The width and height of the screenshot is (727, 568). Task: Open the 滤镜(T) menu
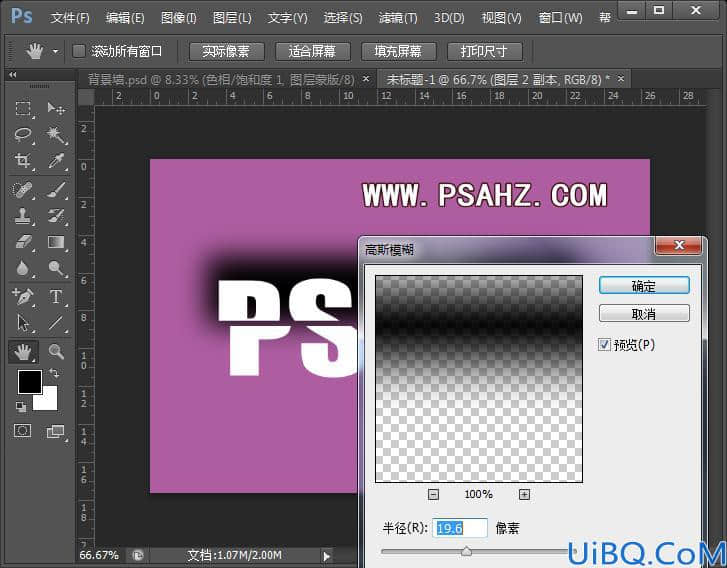click(x=398, y=18)
